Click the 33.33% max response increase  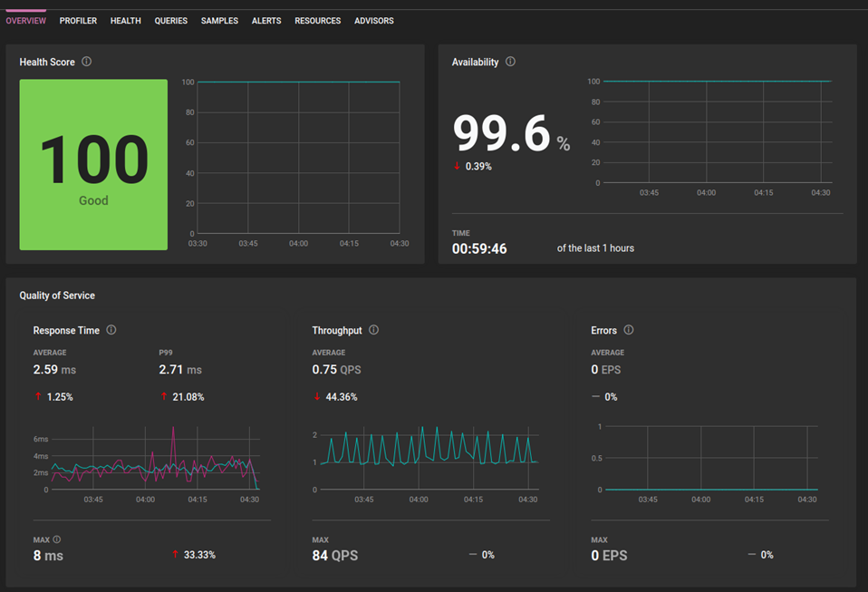(x=194, y=555)
